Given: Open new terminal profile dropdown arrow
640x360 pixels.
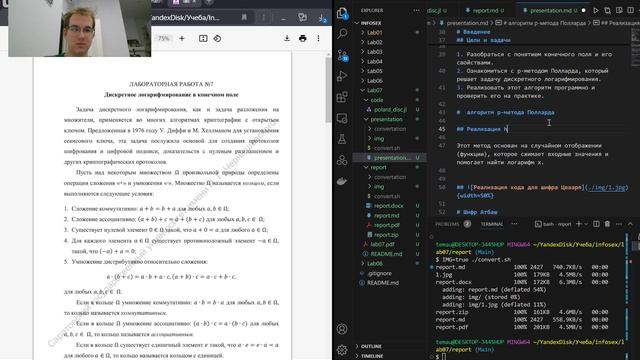Looking at the screenshot, I should point(586,224).
